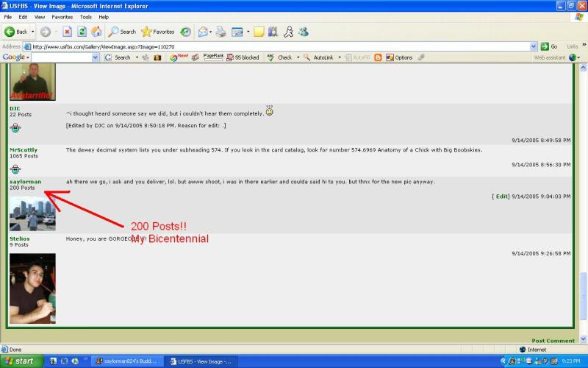The height and width of the screenshot is (368, 588).
Task: Go to the Home page
Action: click(96, 32)
